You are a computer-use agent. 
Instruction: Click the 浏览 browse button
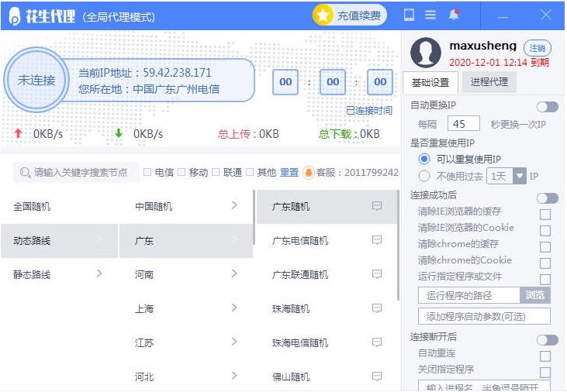pos(535,295)
